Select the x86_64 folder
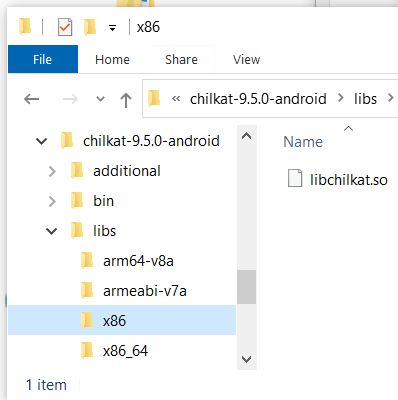This screenshot has height=400, width=398. pyautogui.click(x=125, y=351)
